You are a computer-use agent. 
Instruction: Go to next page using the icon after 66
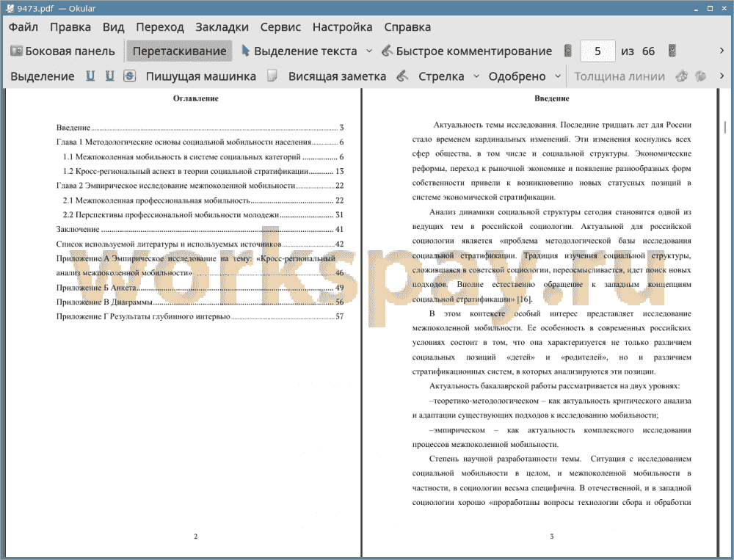click(672, 51)
